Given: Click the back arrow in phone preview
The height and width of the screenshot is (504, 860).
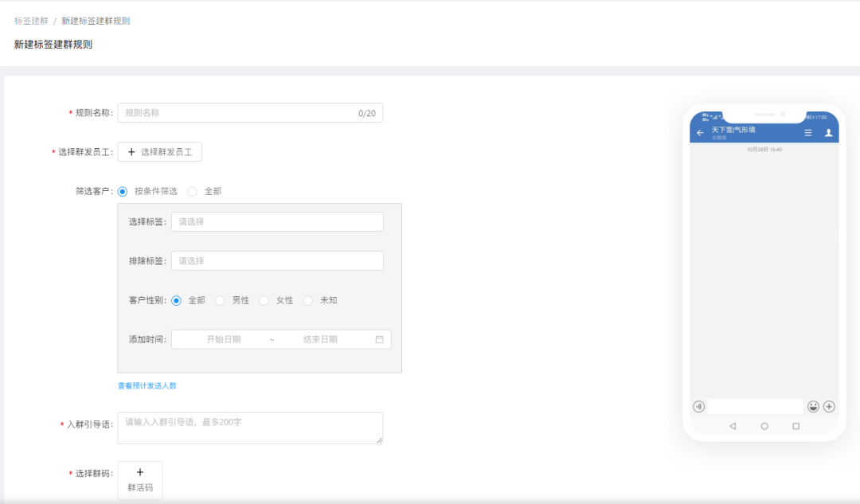Looking at the screenshot, I should [700, 133].
